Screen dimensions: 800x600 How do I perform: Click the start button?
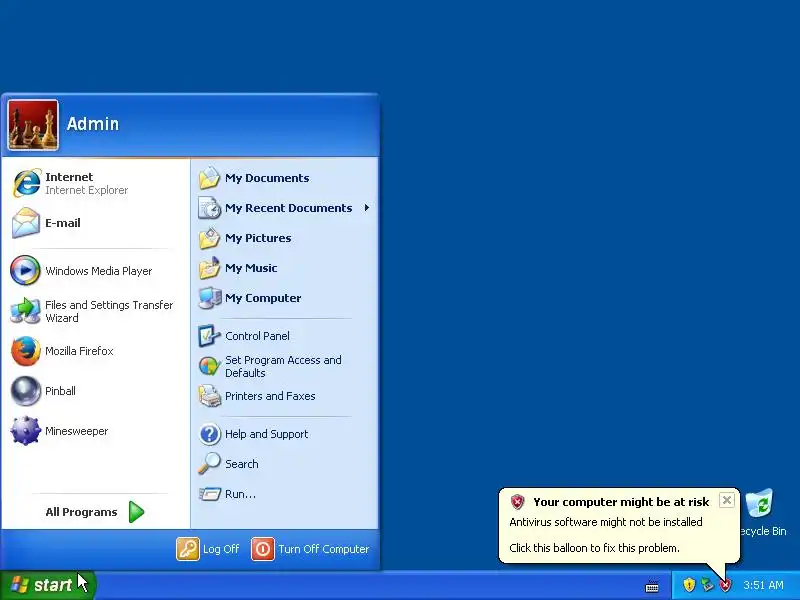pyautogui.click(x=47, y=585)
